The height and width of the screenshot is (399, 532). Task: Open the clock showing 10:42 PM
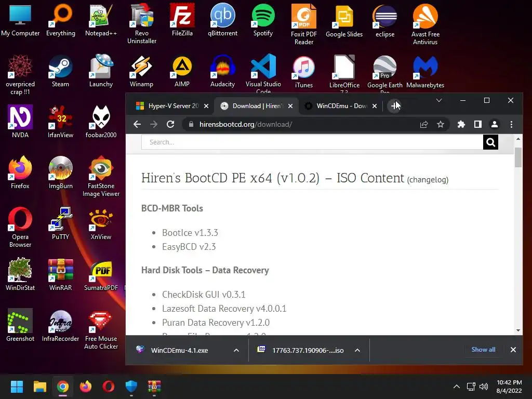click(509, 387)
